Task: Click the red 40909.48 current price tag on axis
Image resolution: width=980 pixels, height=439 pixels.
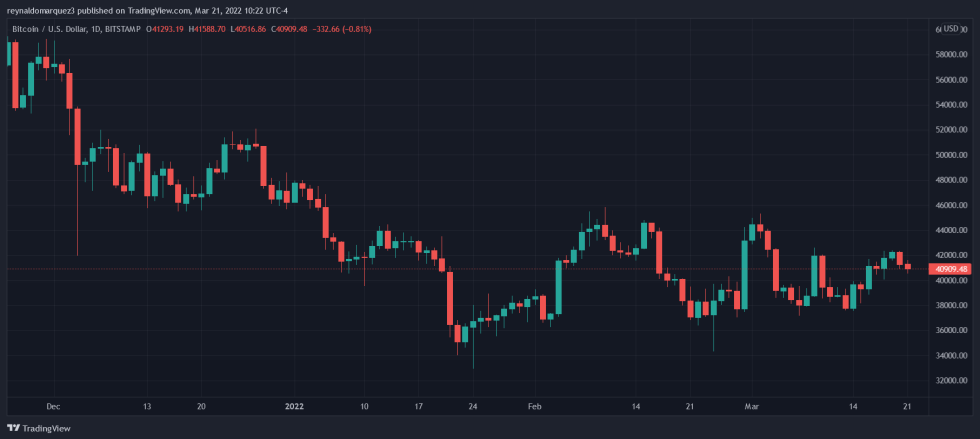Action: pos(952,270)
